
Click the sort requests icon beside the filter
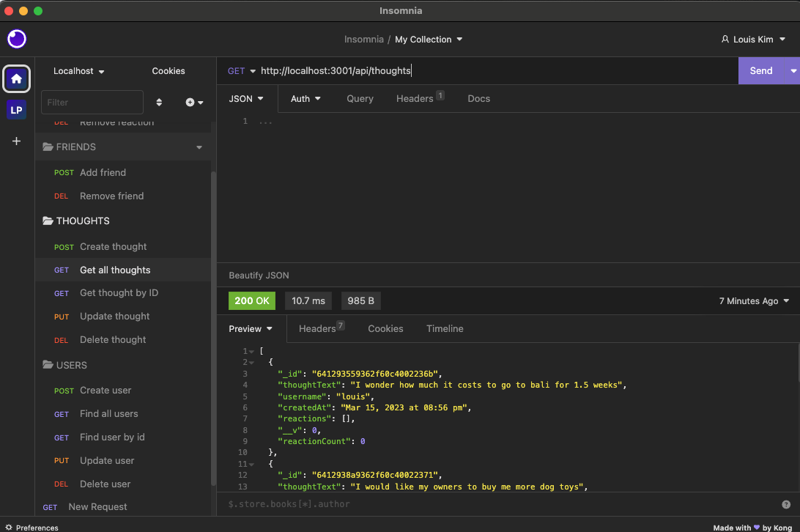pyautogui.click(x=159, y=103)
